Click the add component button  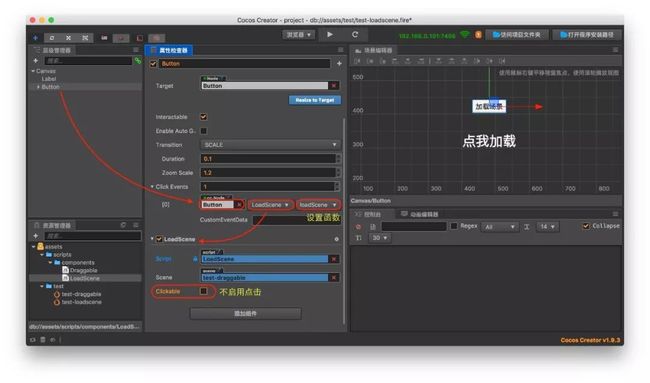[x=245, y=313]
